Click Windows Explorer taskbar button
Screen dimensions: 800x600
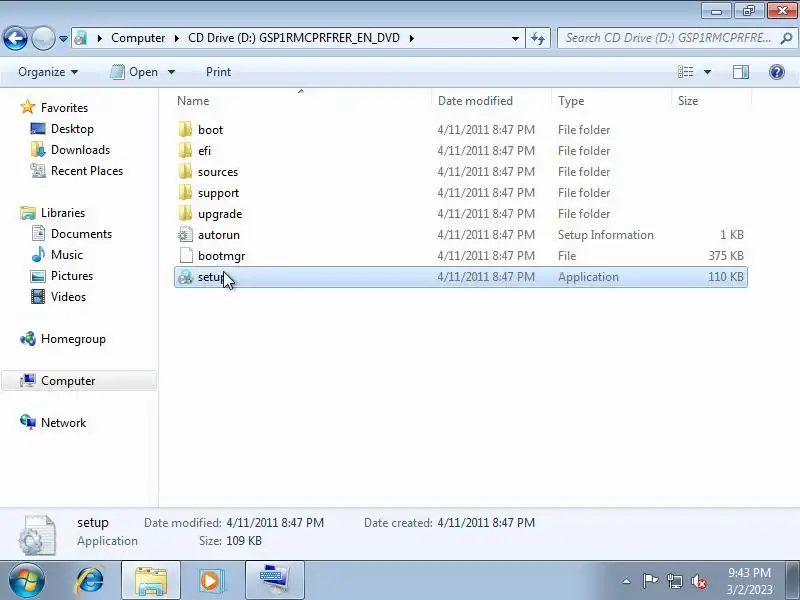[x=151, y=581]
